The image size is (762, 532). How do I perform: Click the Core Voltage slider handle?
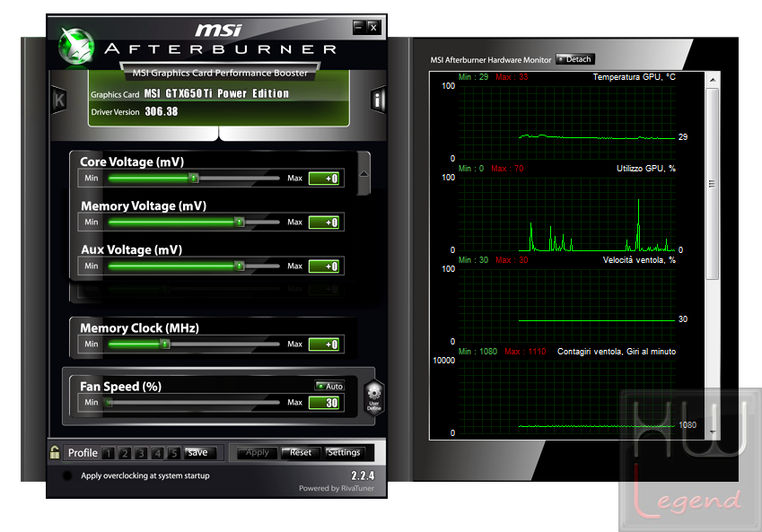[193, 178]
